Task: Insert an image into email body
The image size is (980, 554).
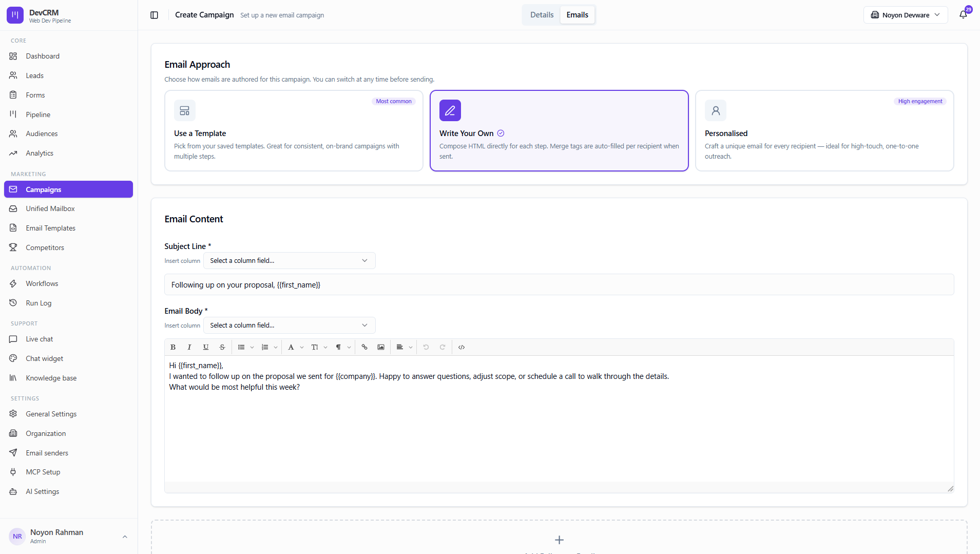Action: (381, 348)
